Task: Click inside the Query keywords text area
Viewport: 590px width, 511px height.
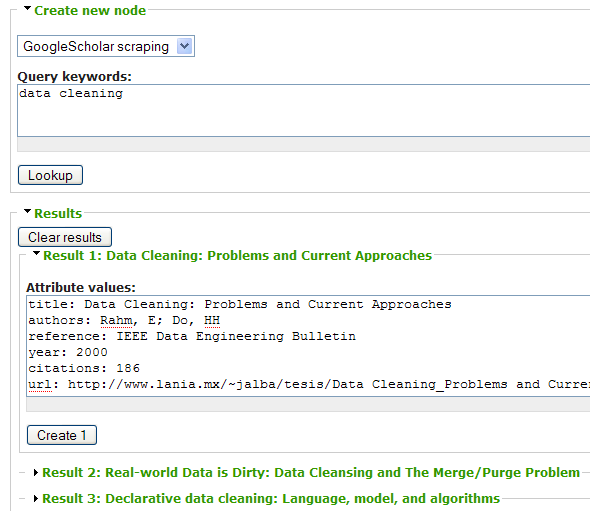Action: [x=303, y=110]
